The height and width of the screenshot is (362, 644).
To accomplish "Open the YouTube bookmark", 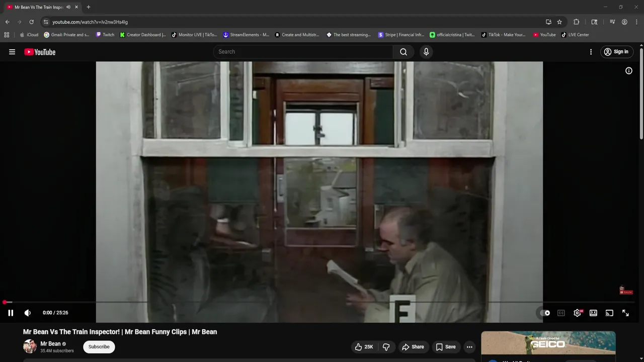I will 544,35.
